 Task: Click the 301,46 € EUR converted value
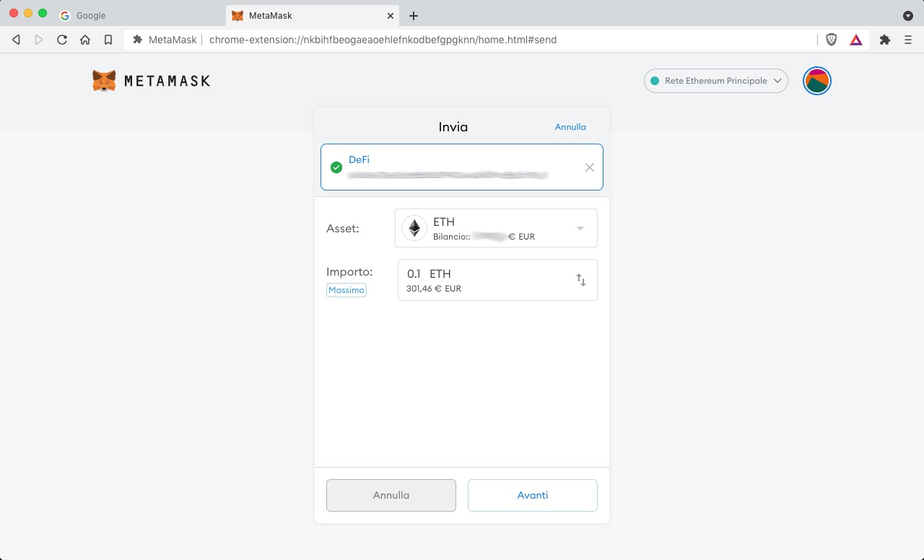(x=434, y=289)
